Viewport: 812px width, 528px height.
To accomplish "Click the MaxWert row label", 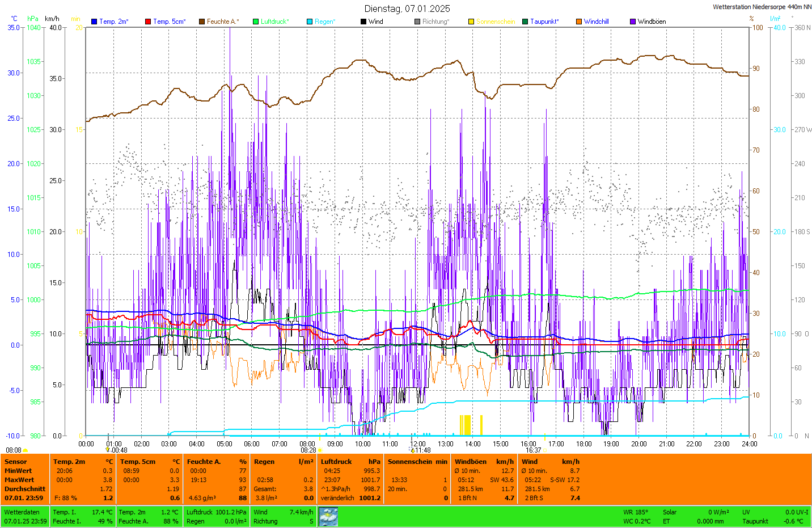I will [x=18, y=480].
